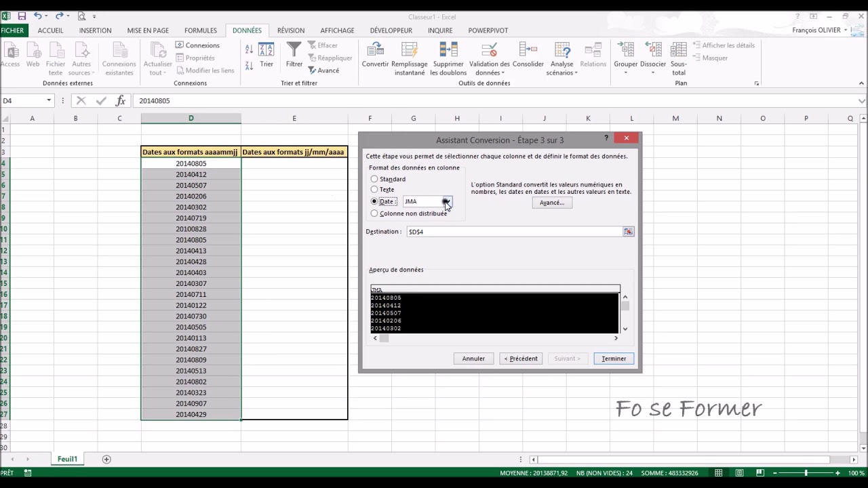Open the FICHIER menu
Image resolution: width=868 pixels, height=488 pixels.
[x=12, y=30]
